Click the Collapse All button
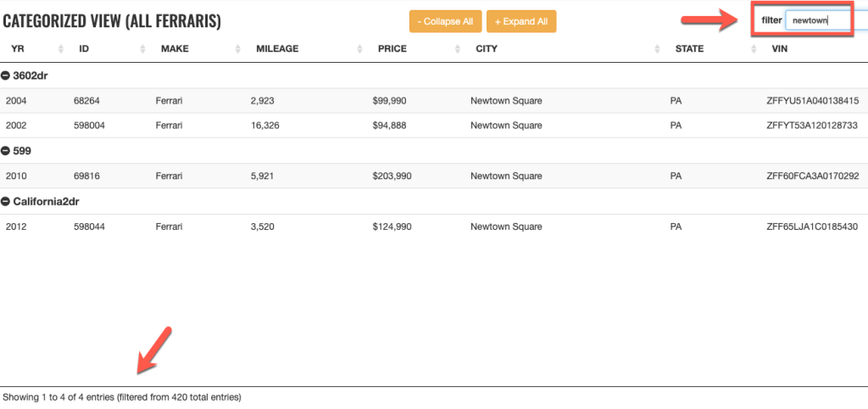 (446, 21)
